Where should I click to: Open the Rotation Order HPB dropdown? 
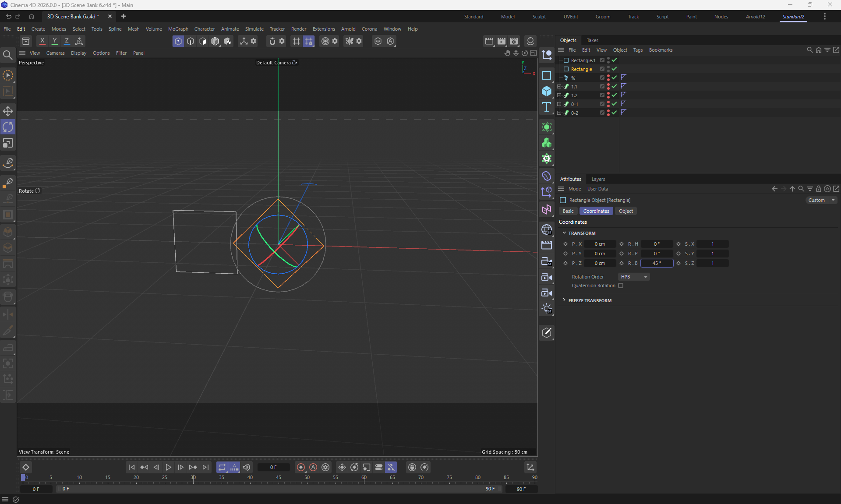pos(633,277)
